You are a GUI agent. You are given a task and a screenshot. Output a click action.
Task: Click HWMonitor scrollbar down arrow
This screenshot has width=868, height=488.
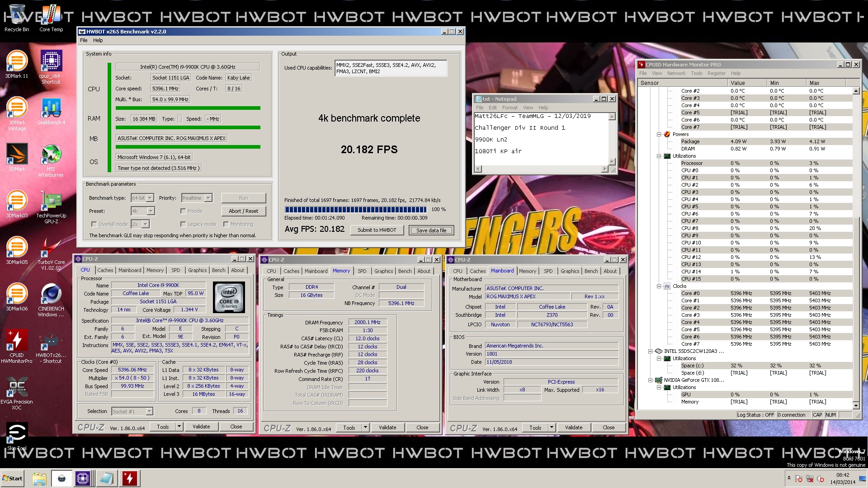856,405
